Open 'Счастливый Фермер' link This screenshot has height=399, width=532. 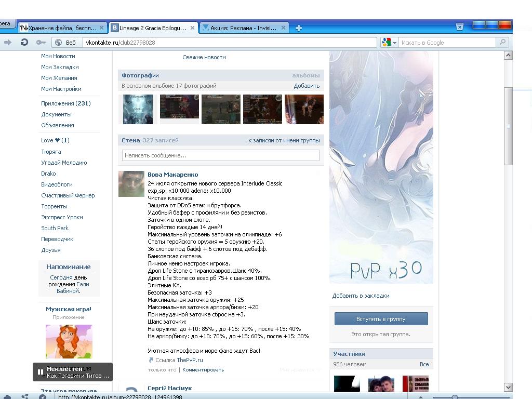point(68,195)
